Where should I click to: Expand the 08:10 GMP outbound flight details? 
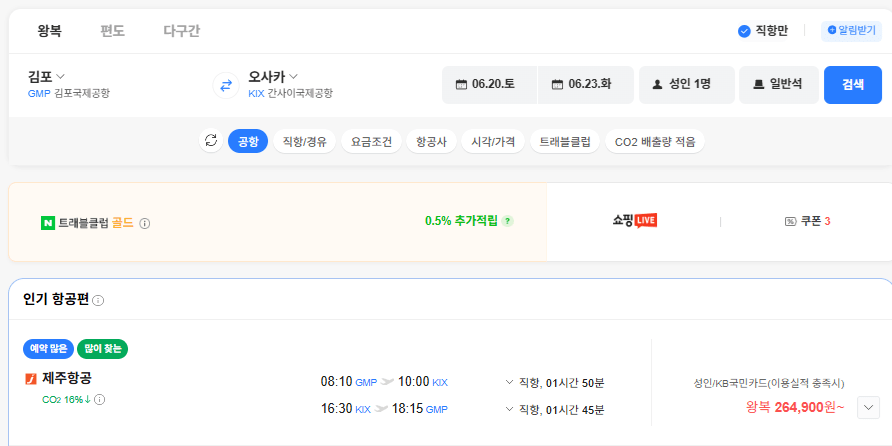(509, 382)
